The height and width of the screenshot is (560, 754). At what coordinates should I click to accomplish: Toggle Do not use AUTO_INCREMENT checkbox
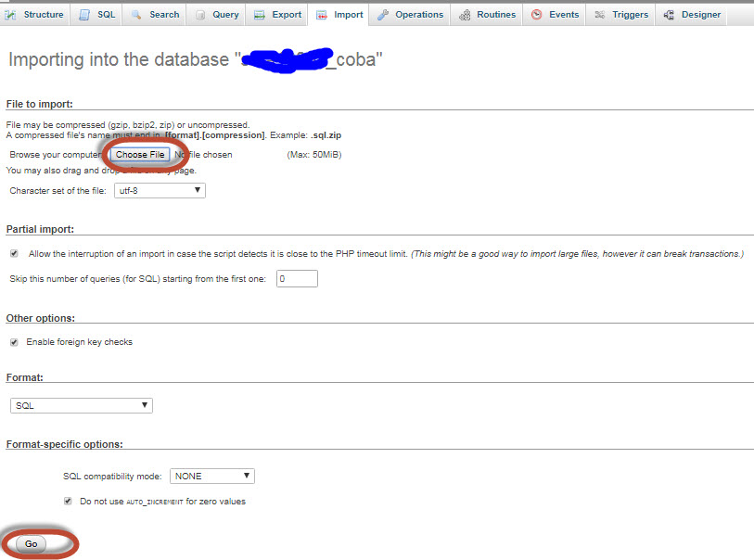(x=68, y=501)
